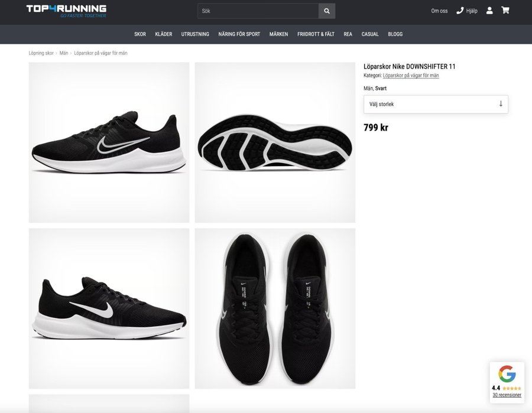
Task: Open the SKOR menu
Action: click(x=140, y=34)
